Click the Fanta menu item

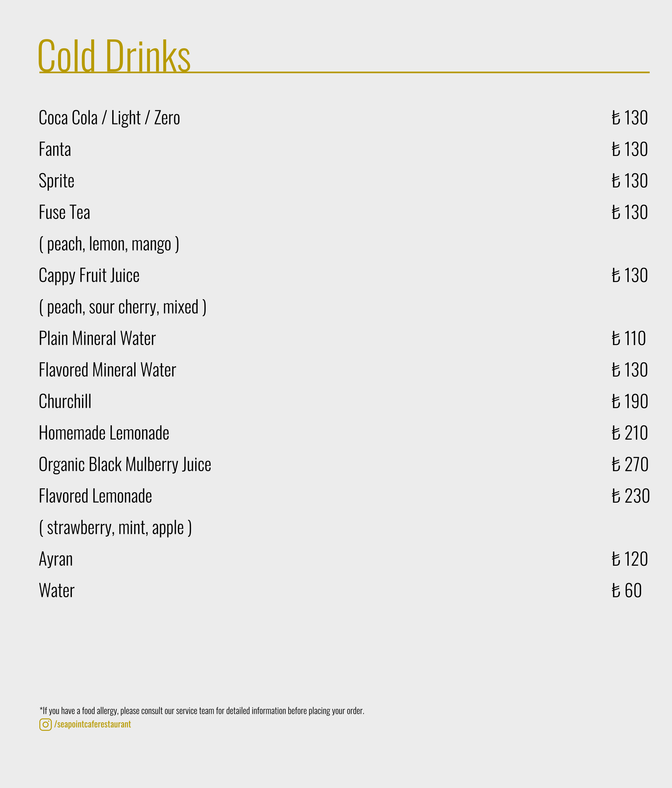[55, 149]
